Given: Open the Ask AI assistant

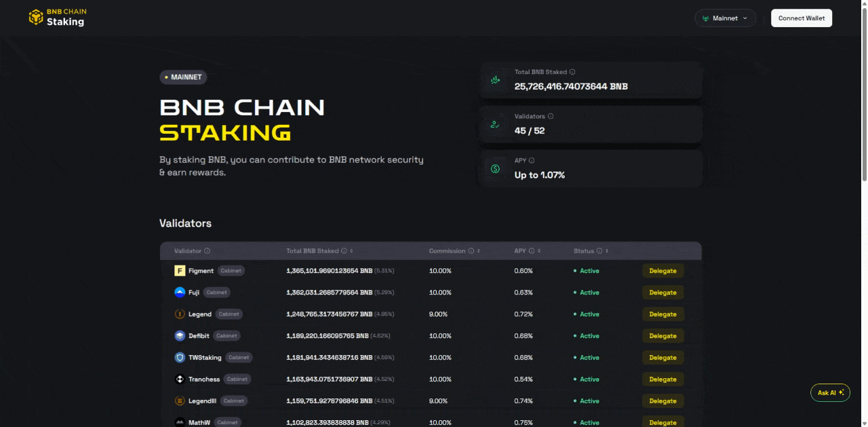Looking at the screenshot, I should coord(830,392).
